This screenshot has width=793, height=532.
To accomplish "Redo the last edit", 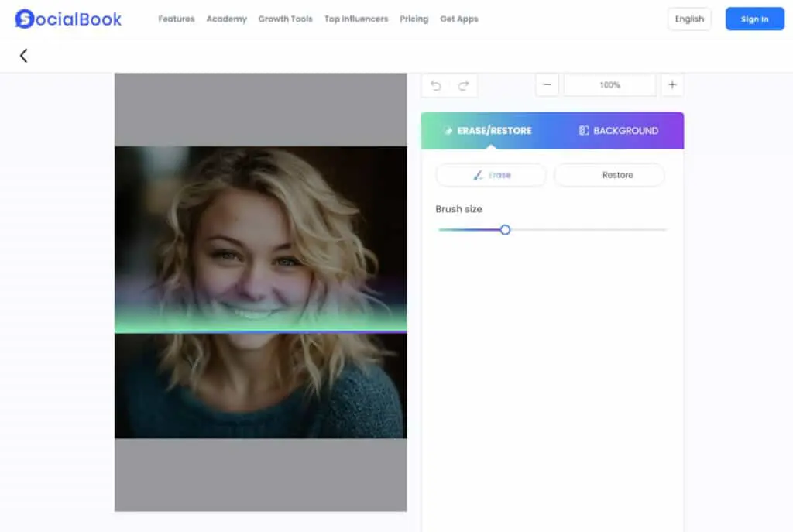I will tap(463, 85).
